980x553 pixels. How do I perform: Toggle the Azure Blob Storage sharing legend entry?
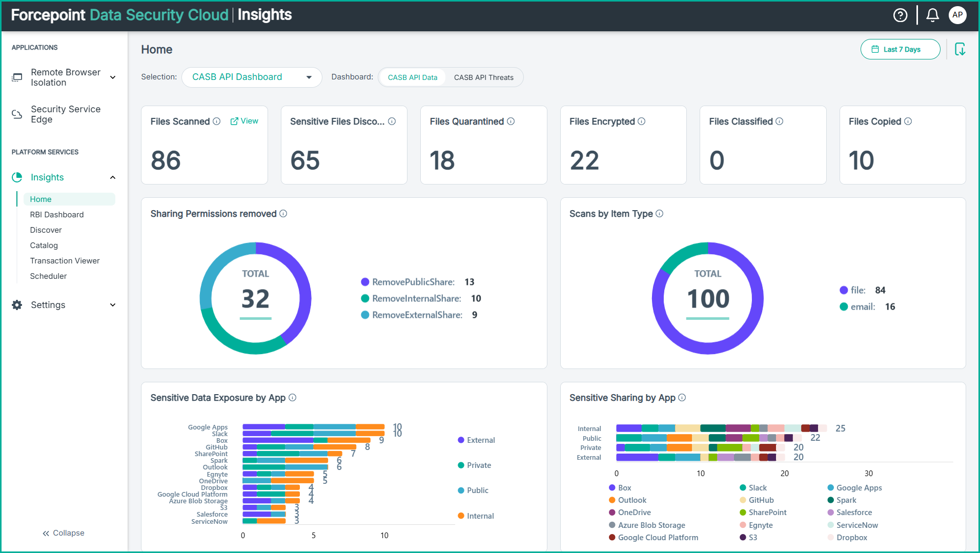(x=647, y=525)
